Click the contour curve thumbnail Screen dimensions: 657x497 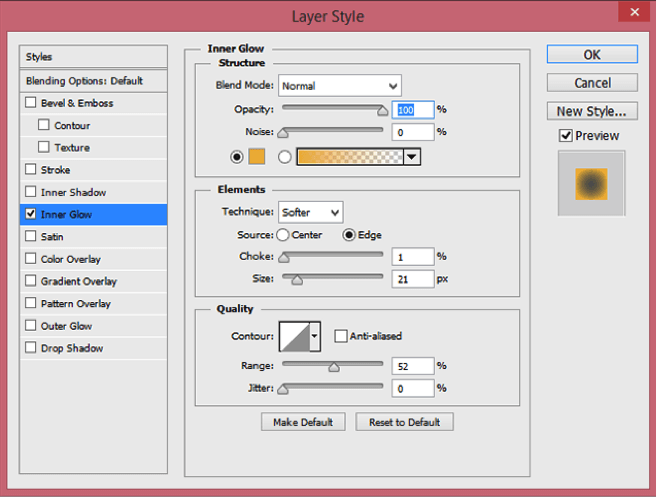pyautogui.click(x=295, y=337)
